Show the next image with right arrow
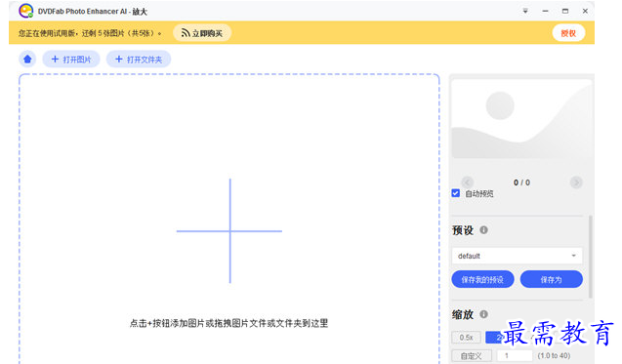Viewport: 622px width, 364px height. (576, 182)
